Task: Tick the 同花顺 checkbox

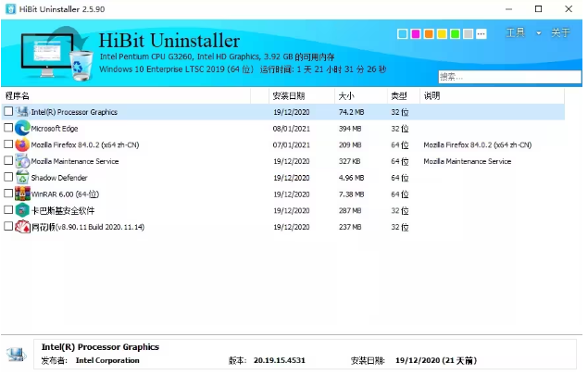Action: (x=8, y=226)
